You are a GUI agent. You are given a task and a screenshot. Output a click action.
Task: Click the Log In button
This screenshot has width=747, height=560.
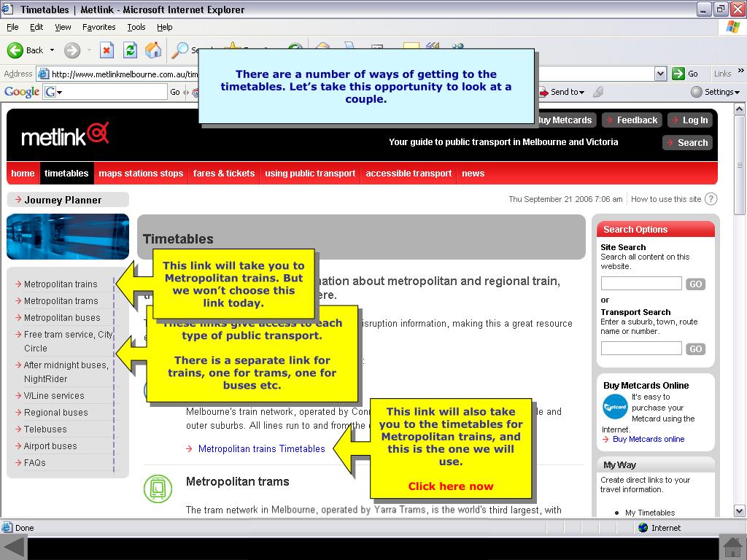pos(690,120)
